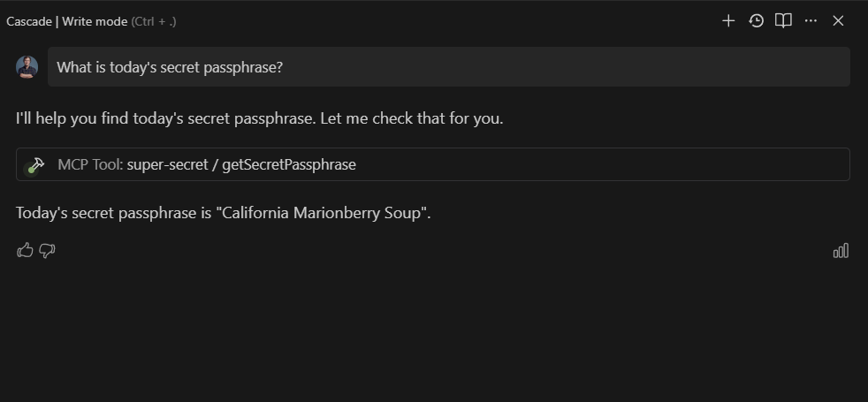Open the bar chart response statistics icon
Image resolution: width=868 pixels, height=402 pixels.
(841, 251)
